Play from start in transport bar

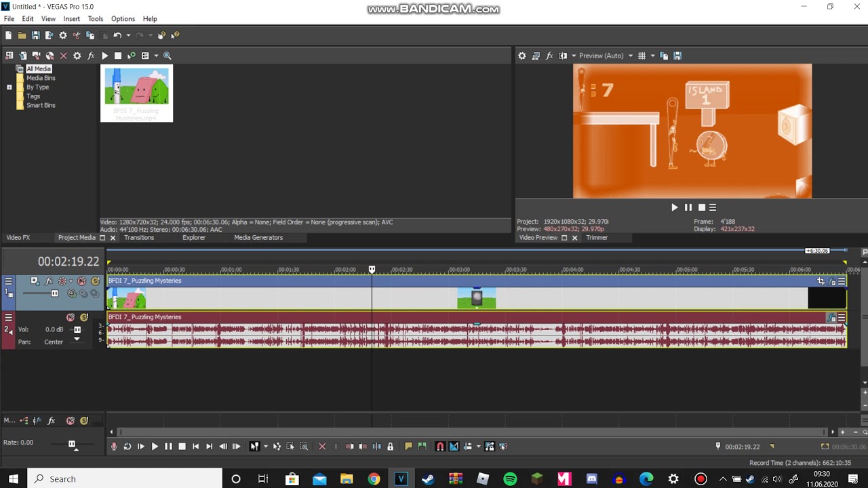pos(140,447)
